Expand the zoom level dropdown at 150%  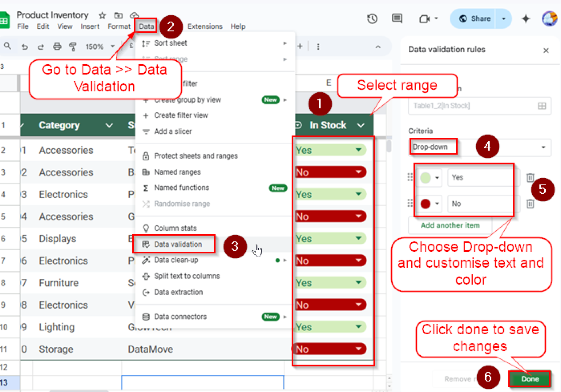(112, 46)
